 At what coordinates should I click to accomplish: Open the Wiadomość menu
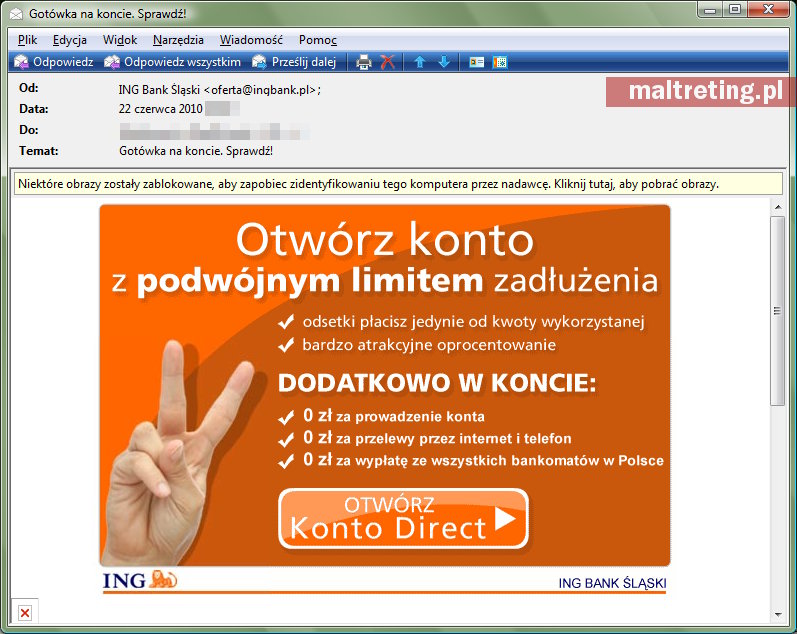click(251, 40)
